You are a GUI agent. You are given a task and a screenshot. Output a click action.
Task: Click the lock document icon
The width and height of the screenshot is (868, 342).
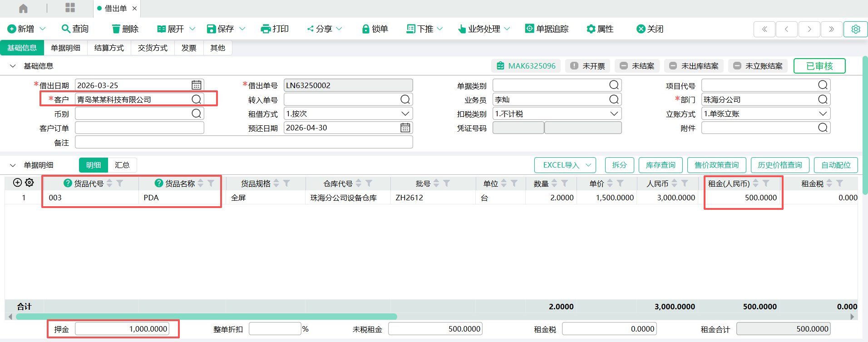(365, 29)
